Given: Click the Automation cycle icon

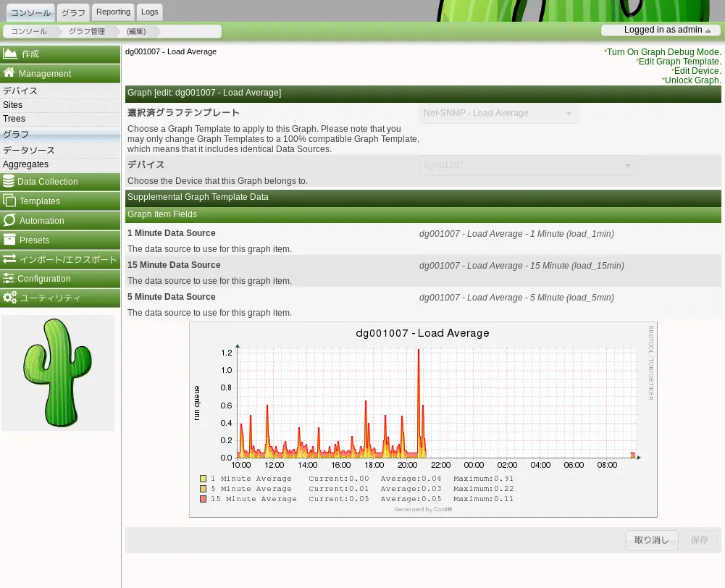Looking at the screenshot, I should click(x=9, y=220).
